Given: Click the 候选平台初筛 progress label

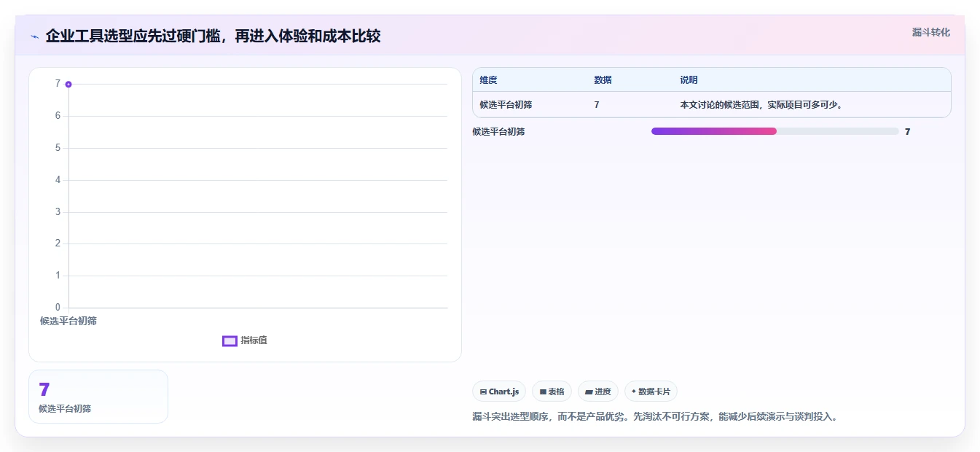Looking at the screenshot, I should (x=498, y=132).
